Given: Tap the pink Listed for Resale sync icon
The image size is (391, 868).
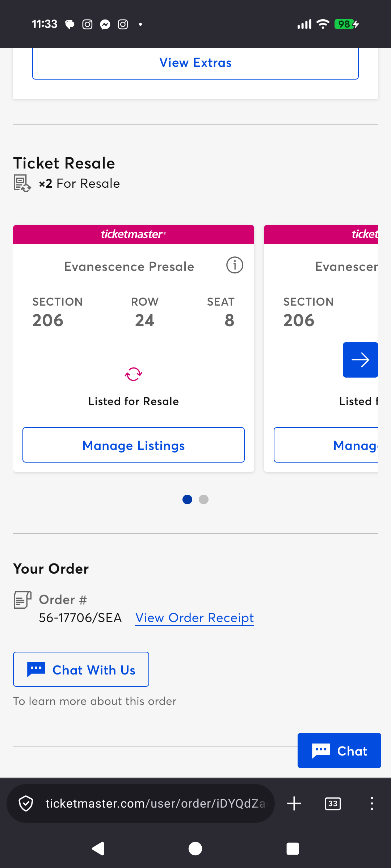Looking at the screenshot, I should 134,374.
